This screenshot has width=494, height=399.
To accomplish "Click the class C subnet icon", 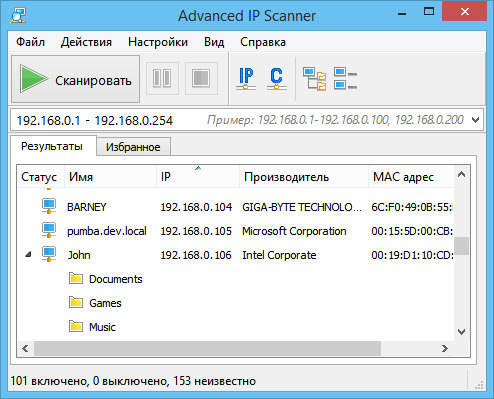I will point(276,79).
